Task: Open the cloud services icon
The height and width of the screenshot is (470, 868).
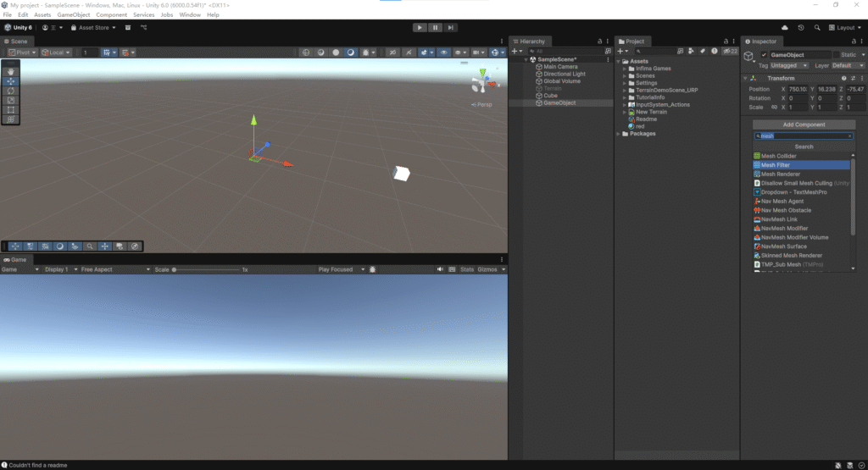Action: pyautogui.click(x=784, y=28)
